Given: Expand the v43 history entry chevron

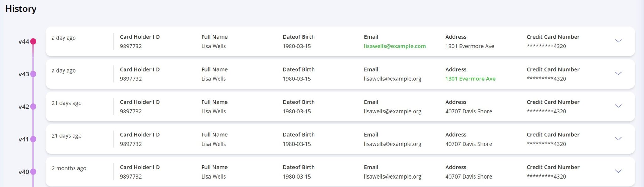Looking at the screenshot, I should (x=618, y=74).
